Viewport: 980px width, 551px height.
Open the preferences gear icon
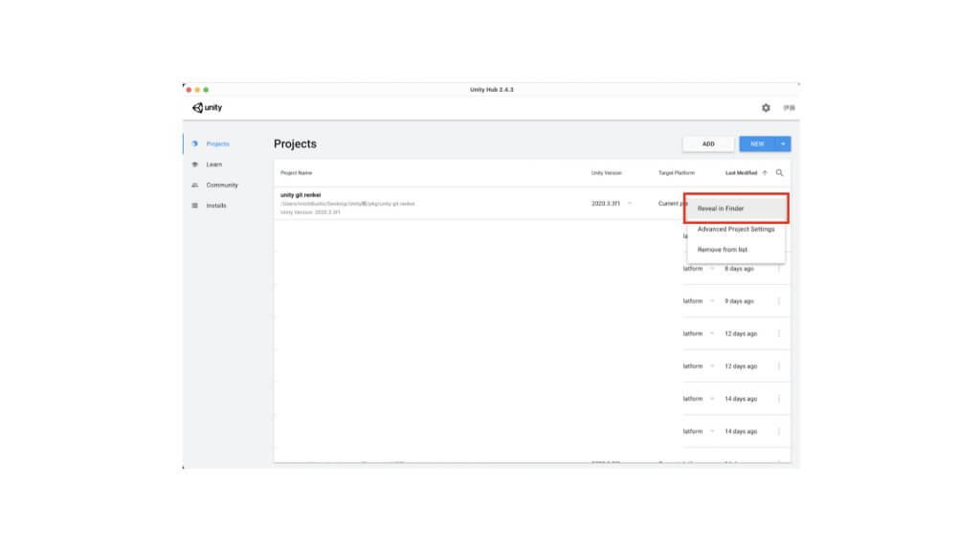pos(766,108)
